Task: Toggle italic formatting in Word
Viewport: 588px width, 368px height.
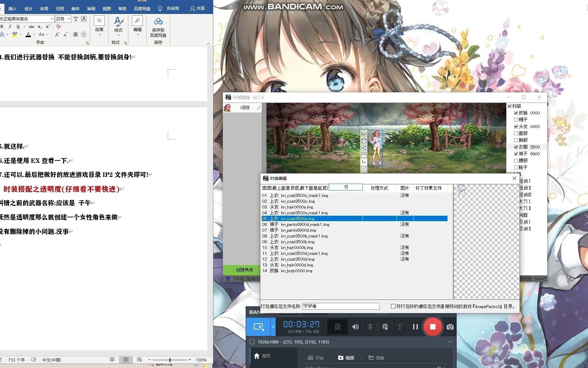Action: [10, 27]
